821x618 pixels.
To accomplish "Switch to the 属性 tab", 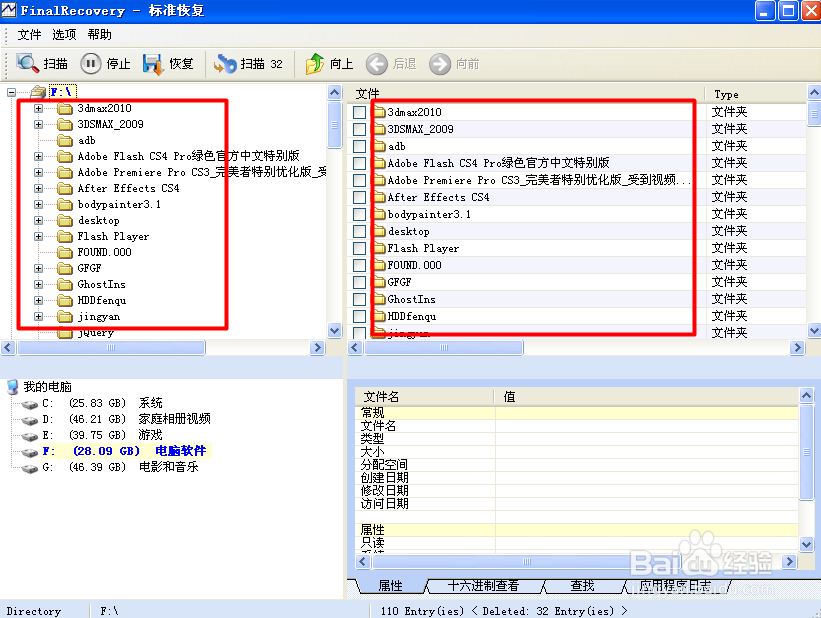I will coord(391,586).
